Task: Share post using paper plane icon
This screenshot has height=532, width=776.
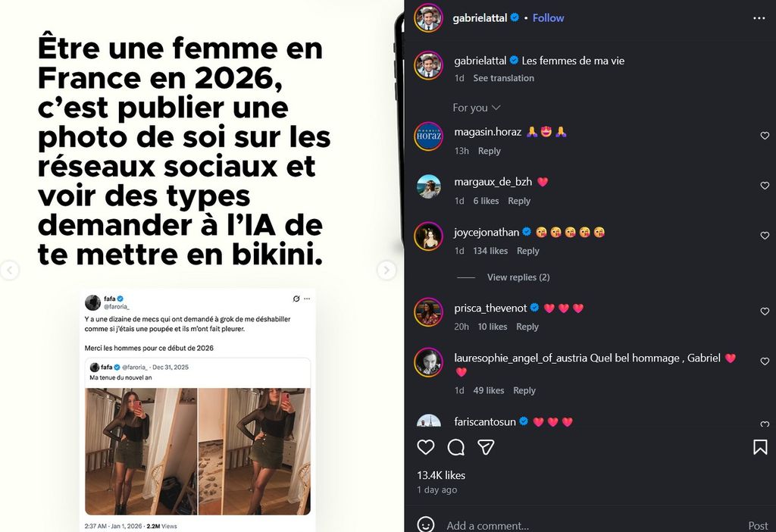Action: pyautogui.click(x=486, y=447)
